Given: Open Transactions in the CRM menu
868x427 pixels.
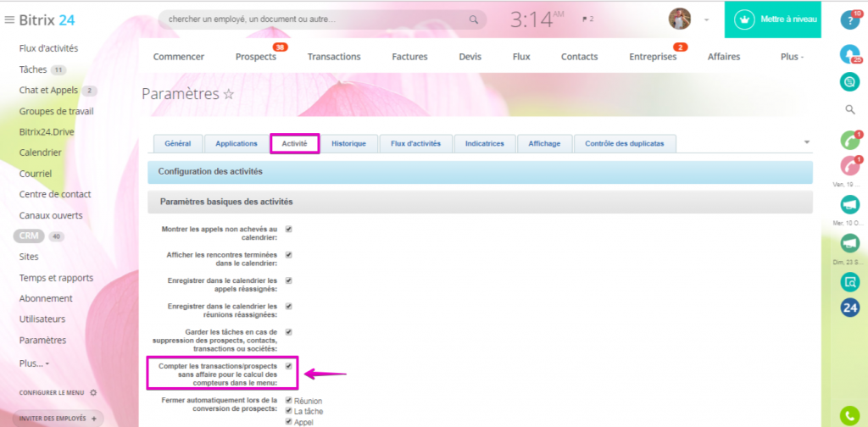Looking at the screenshot, I should click(x=334, y=57).
